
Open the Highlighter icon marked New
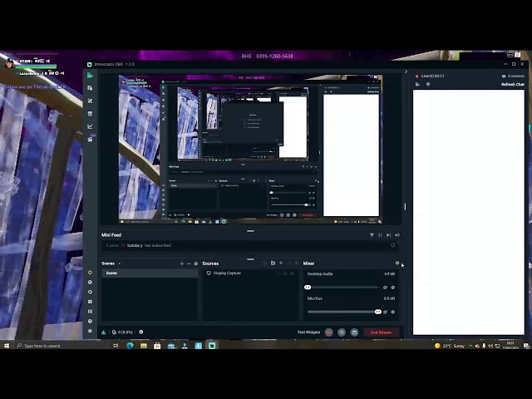91,139
